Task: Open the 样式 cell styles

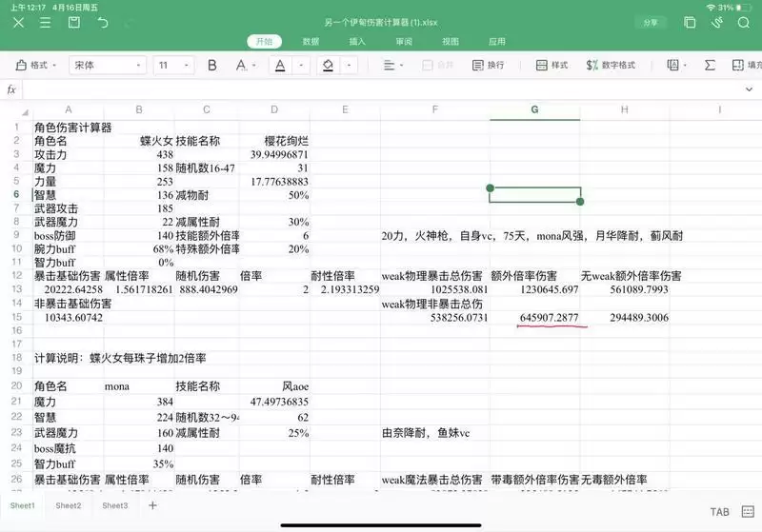Action: [552, 65]
